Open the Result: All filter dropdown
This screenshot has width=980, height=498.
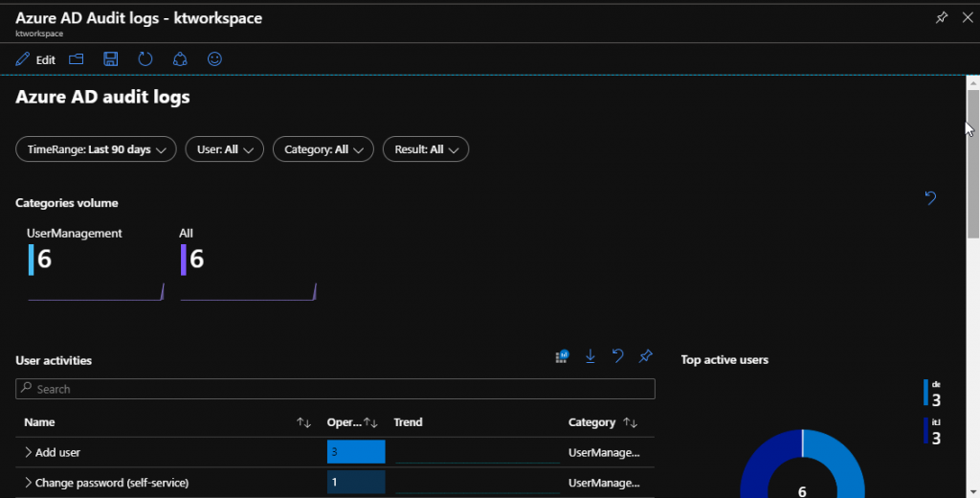pos(425,149)
